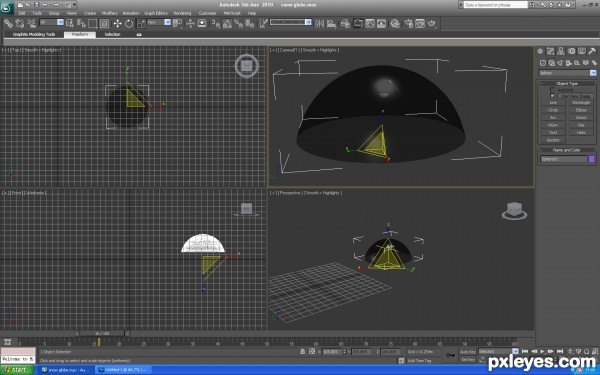Open the Edit menu
The height and width of the screenshot is (375, 600).
pyautogui.click(x=22, y=13)
